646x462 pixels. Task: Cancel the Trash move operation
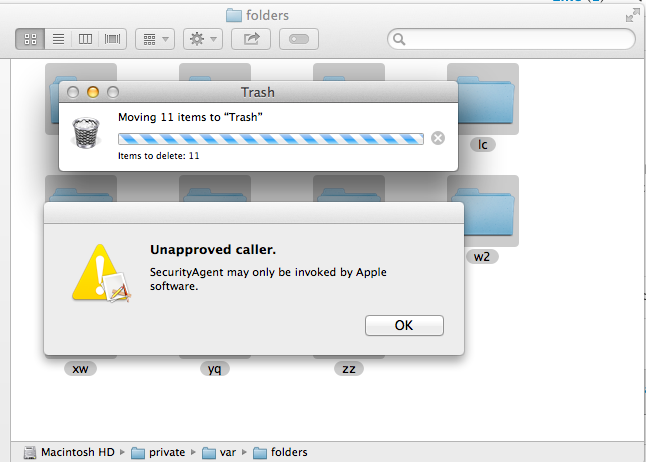[438, 138]
